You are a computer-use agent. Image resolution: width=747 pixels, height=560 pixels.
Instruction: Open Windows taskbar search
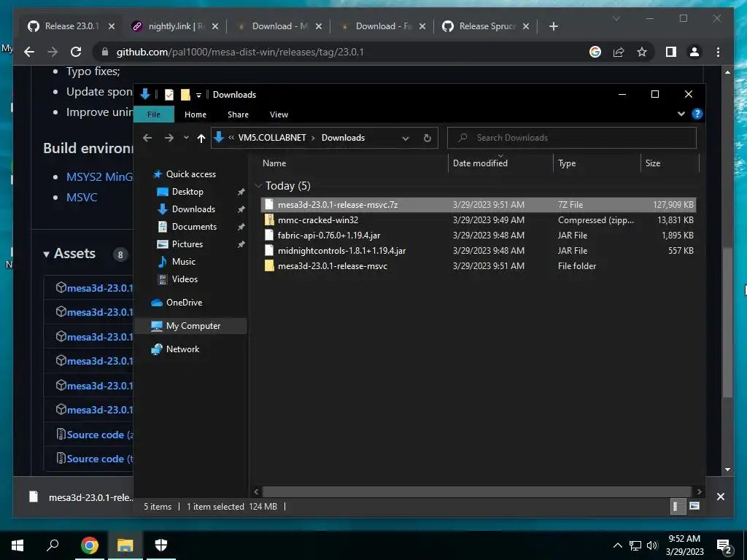coord(53,545)
